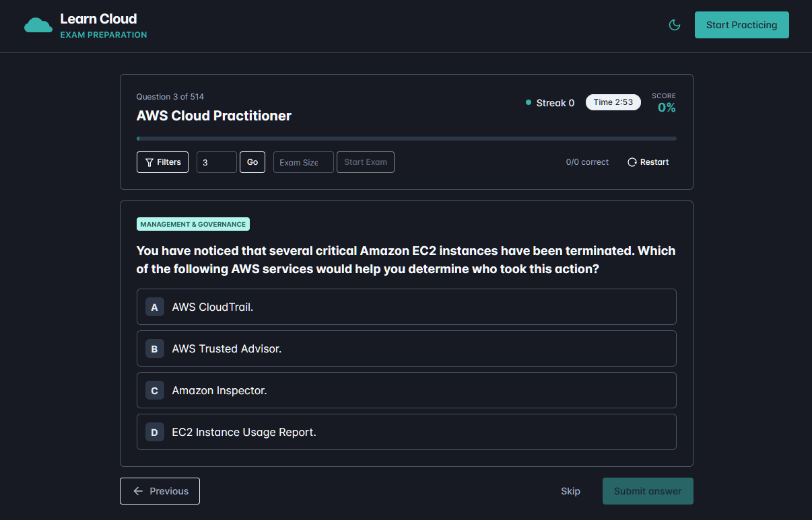Open the Filters menu
Image resolution: width=812 pixels, height=520 pixels.
pyautogui.click(x=162, y=162)
